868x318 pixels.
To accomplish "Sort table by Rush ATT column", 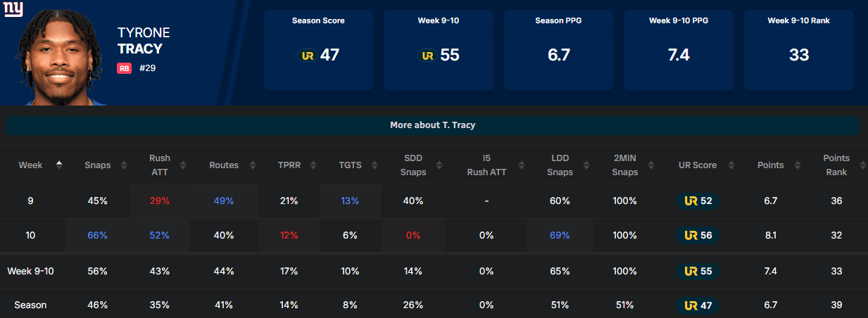I will tap(183, 165).
